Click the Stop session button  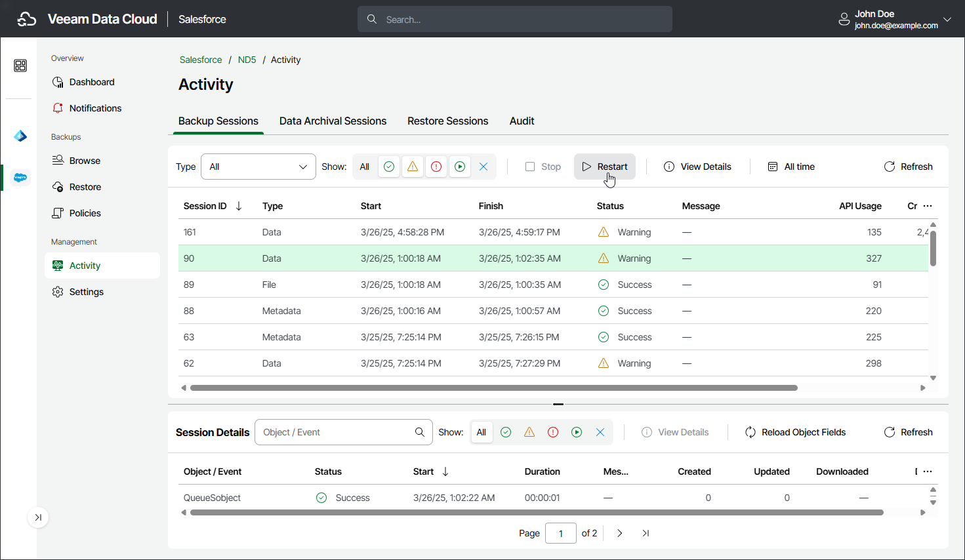[x=543, y=167]
